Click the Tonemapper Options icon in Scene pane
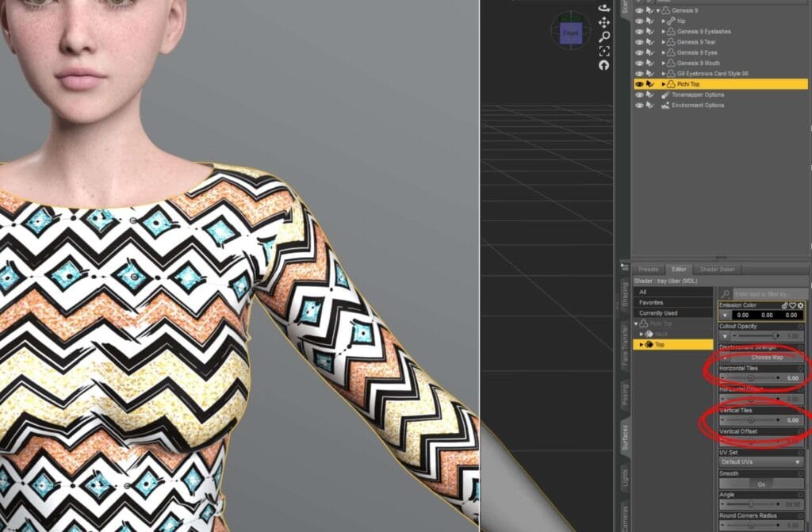 pos(666,95)
